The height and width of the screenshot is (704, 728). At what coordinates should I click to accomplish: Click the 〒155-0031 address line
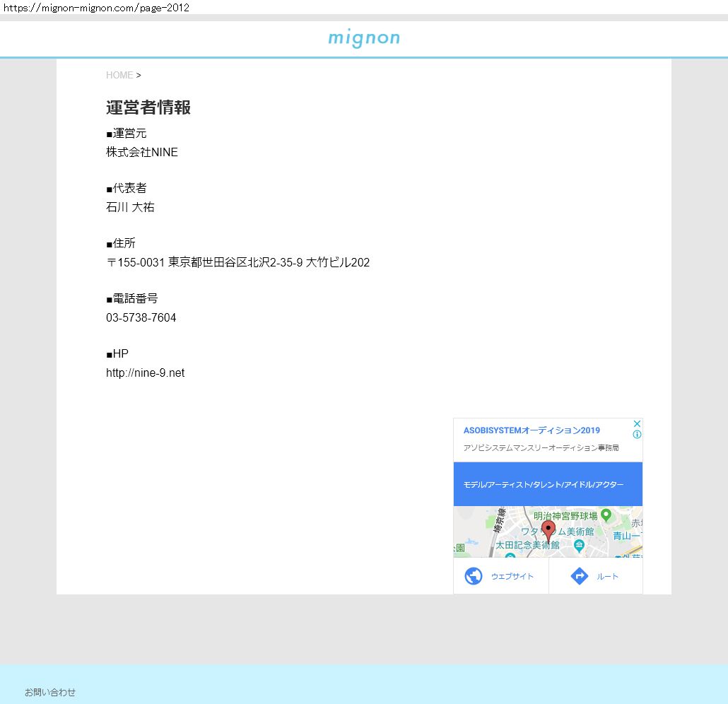click(x=237, y=262)
